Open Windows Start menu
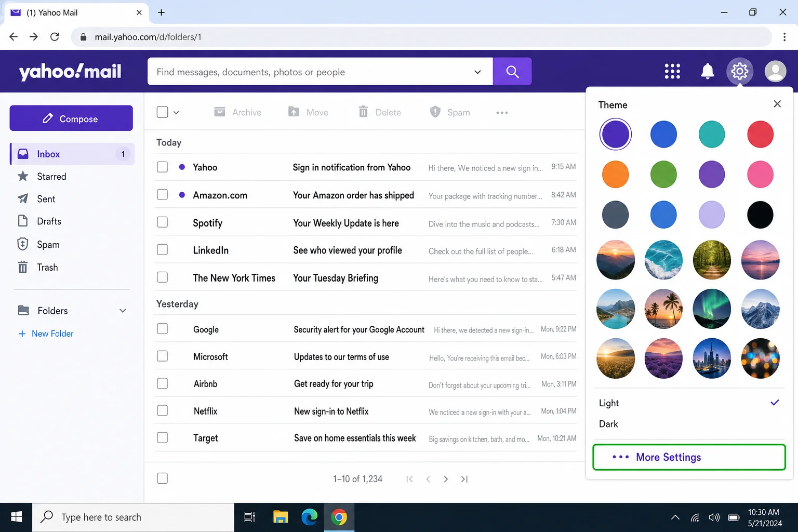798x532 pixels. (x=16, y=517)
